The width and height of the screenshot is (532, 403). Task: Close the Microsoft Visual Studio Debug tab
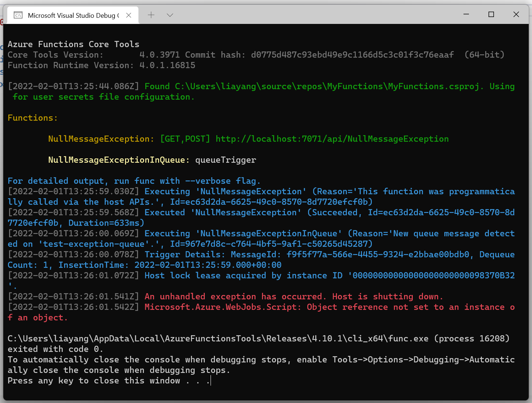pyautogui.click(x=129, y=15)
